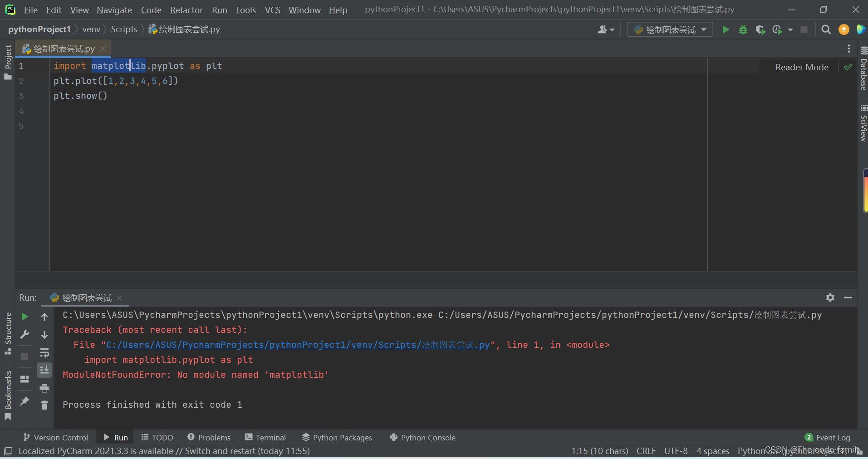The height and width of the screenshot is (459, 868).
Task: Restore layout icon in Run panel
Action: click(x=25, y=379)
